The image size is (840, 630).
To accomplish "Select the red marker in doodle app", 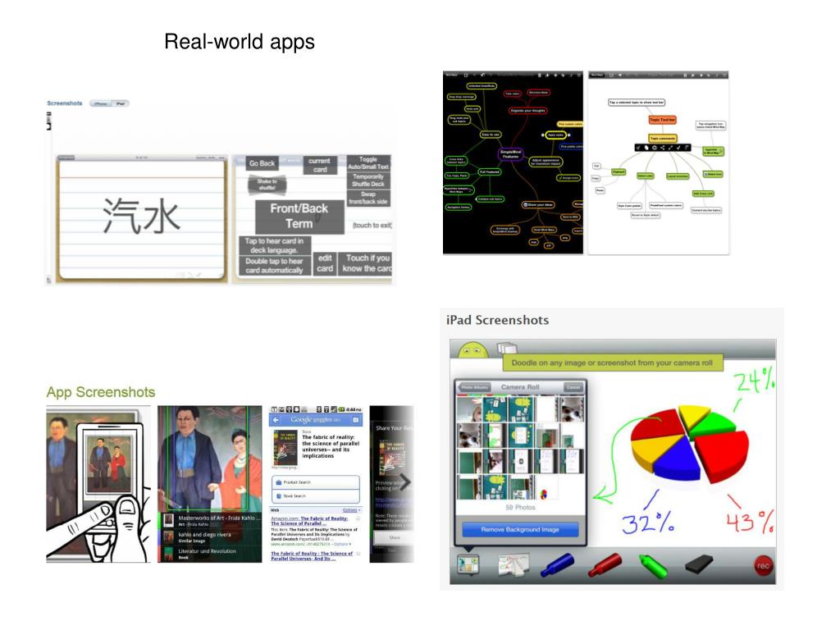I will click(x=605, y=566).
